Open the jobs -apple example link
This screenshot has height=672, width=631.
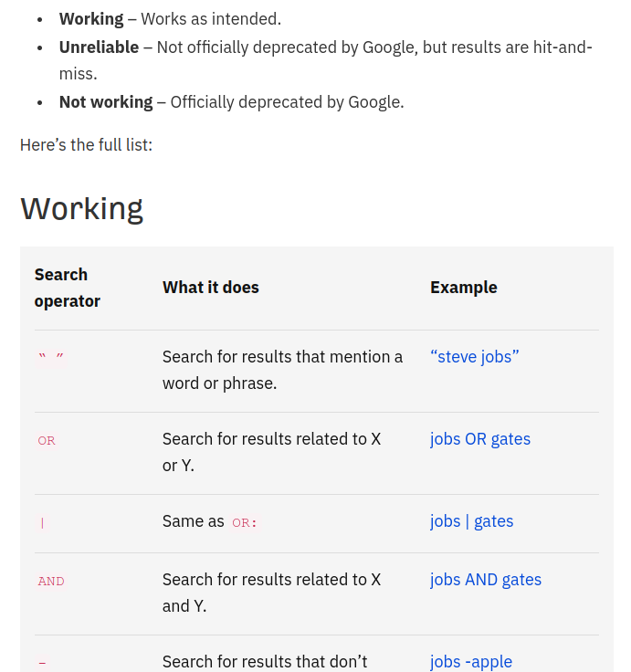[470, 662]
